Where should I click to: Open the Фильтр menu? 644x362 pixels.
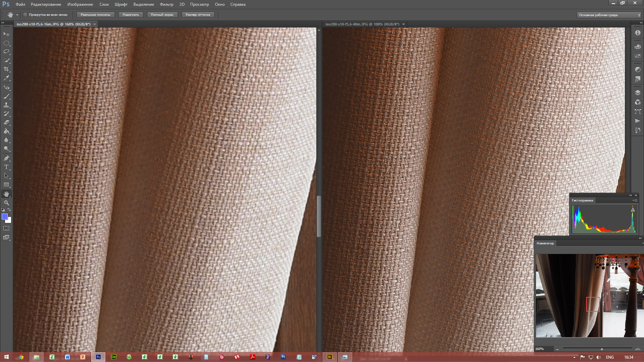click(166, 4)
